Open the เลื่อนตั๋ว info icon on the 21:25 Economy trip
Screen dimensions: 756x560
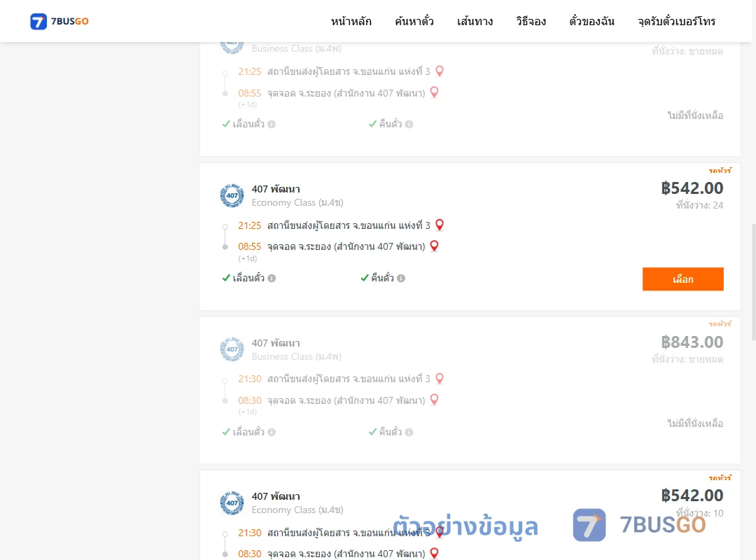(x=272, y=279)
